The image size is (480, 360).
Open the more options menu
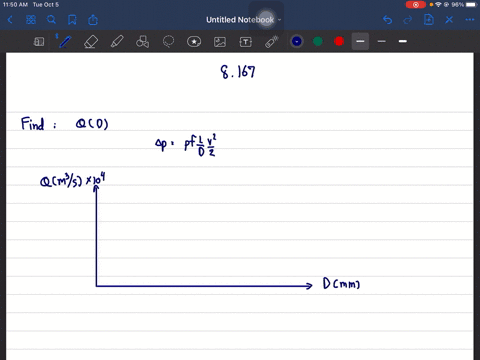pyautogui.click(x=470, y=20)
